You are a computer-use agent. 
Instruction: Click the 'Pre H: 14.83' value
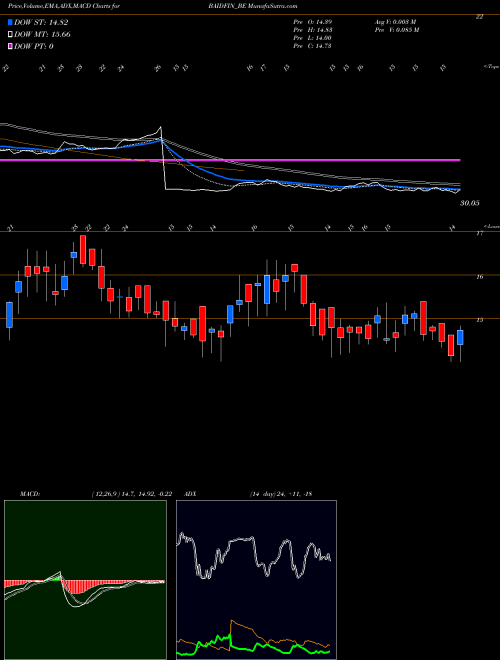point(312,30)
